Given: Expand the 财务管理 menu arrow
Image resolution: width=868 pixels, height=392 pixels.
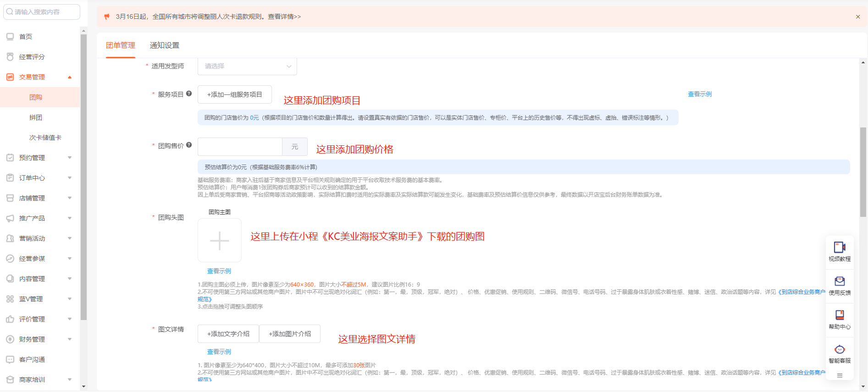Looking at the screenshot, I should coord(70,339).
